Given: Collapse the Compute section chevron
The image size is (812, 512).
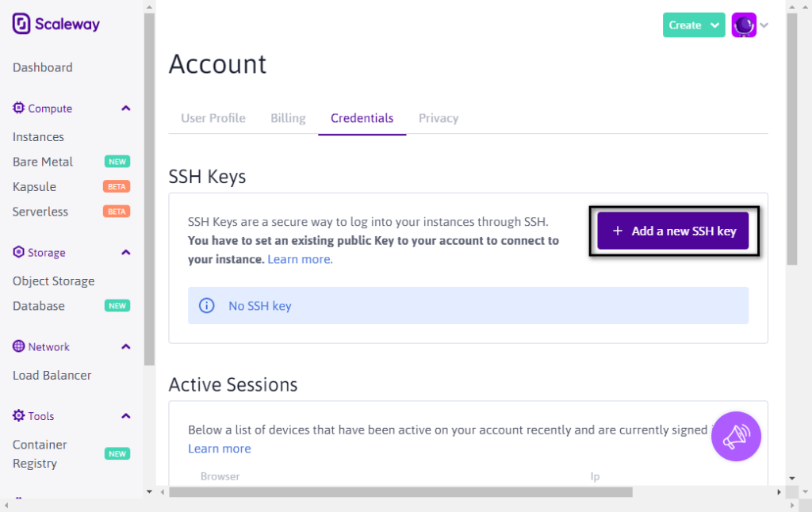Looking at the screenshot, I should click(x=126, y=109).
